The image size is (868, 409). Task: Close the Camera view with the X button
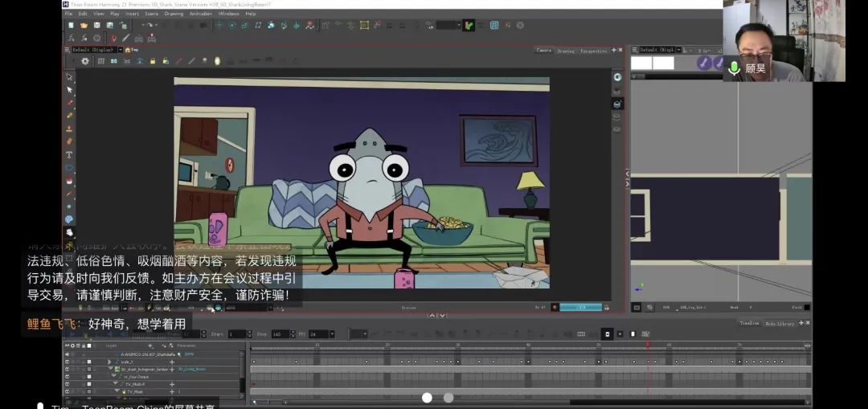tap(620, 51)
